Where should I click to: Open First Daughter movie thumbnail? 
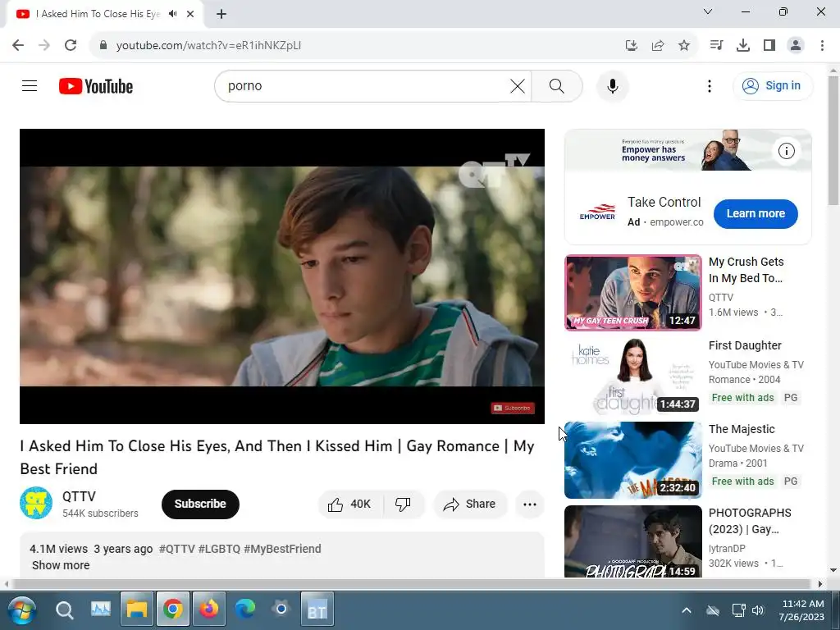click(x=632, y=376)
